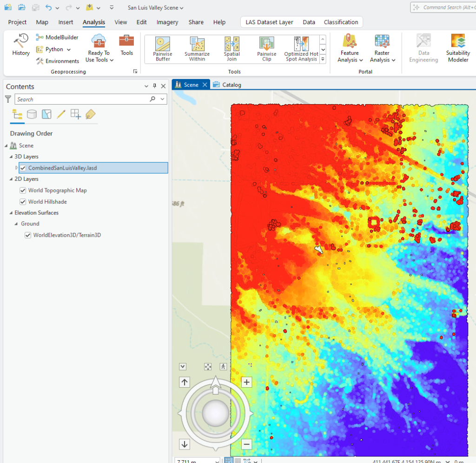Open the Python dropdown menu
The width and height of the screenshot is (476, 463).
68,49
